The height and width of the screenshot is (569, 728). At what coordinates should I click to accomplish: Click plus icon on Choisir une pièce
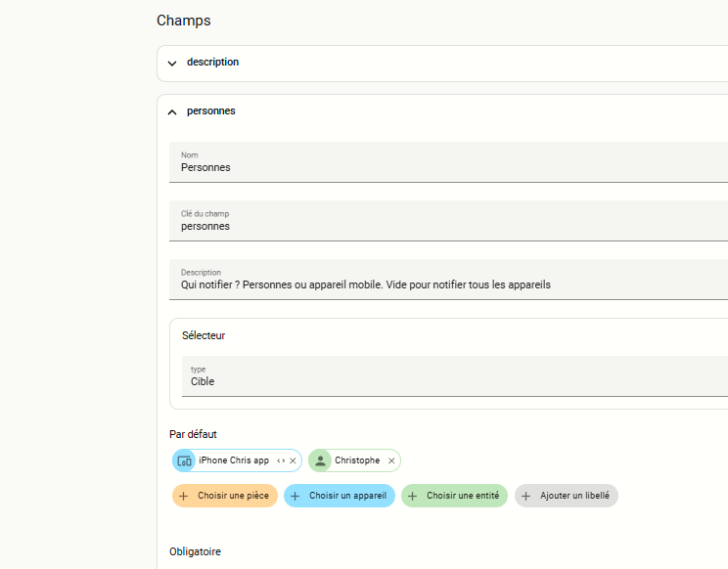pos(183,496)
